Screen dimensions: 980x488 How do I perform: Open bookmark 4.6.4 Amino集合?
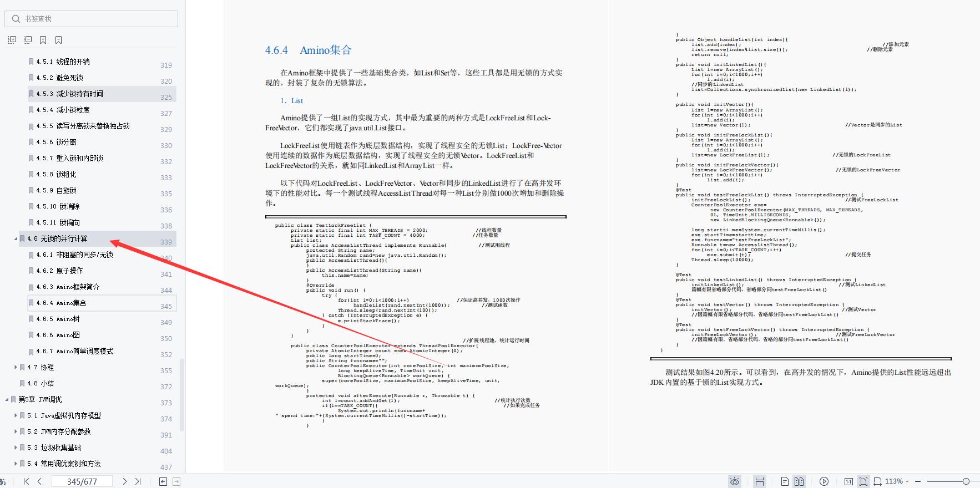click(61, 303)
